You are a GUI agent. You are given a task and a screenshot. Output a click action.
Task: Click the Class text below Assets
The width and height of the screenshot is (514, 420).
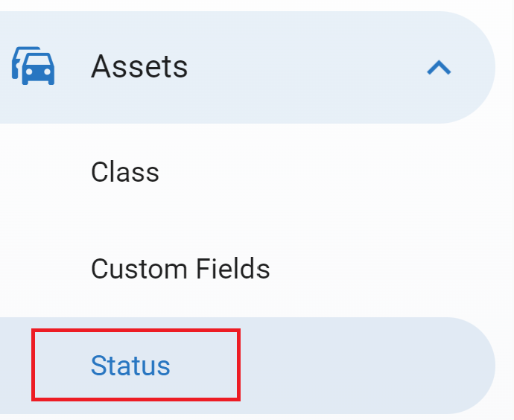125,172
